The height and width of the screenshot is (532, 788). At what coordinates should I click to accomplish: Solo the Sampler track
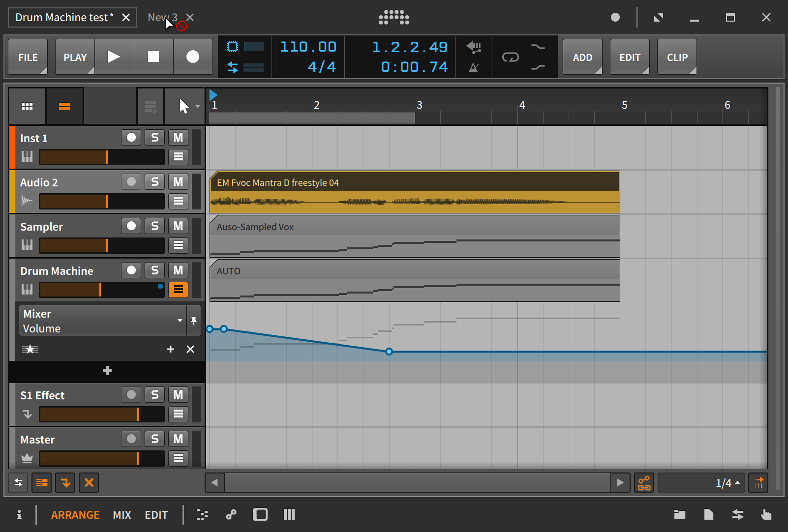click(x=154, y=226)
